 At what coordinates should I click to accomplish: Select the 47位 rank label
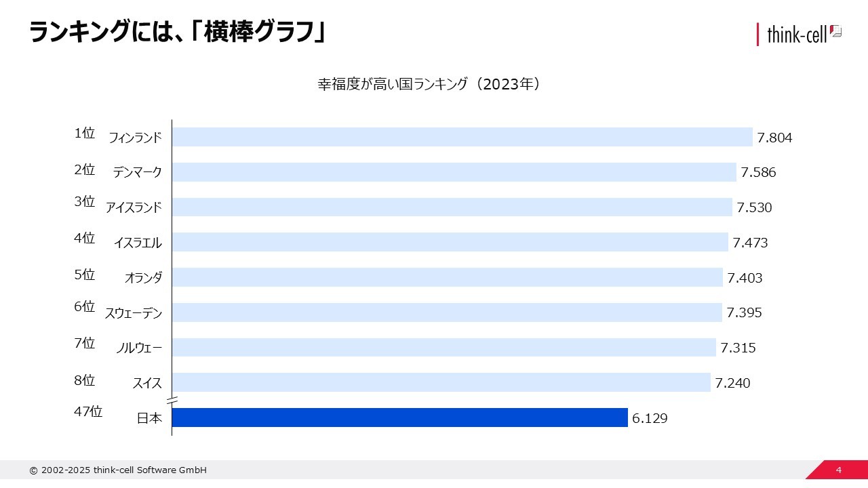(x=88, y=411)
